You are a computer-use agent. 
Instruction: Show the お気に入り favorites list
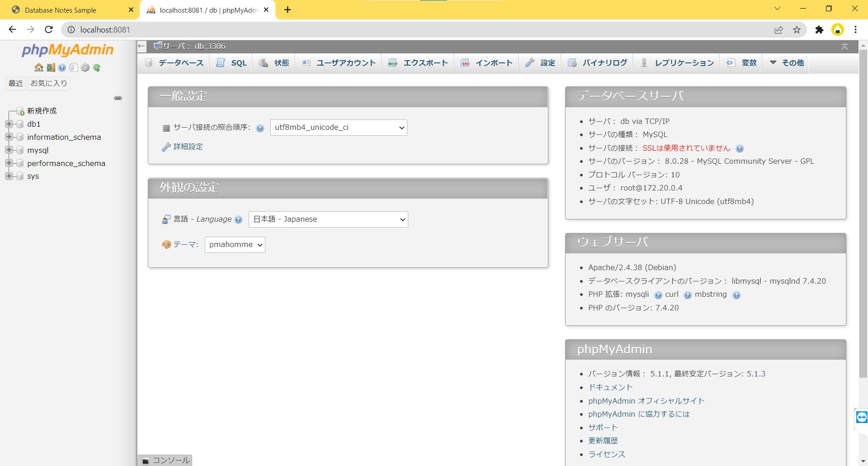(x=49, y=83)
